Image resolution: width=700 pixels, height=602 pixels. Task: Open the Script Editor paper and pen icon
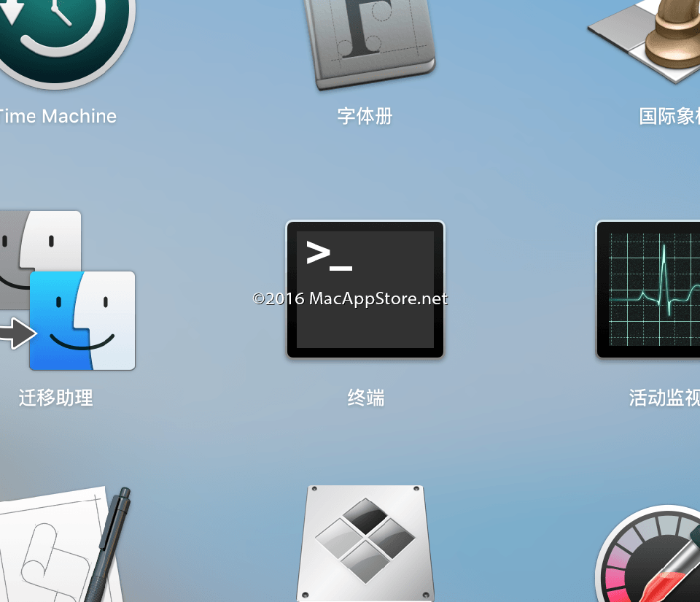point(65,545)
